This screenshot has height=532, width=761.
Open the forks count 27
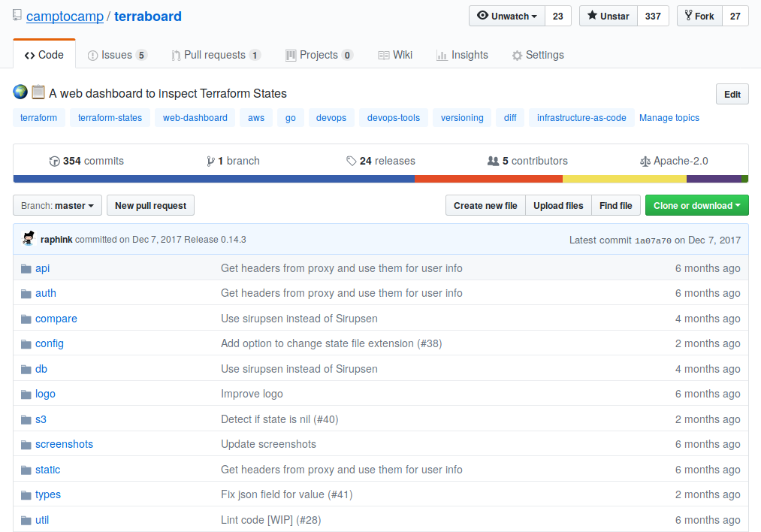735,16
